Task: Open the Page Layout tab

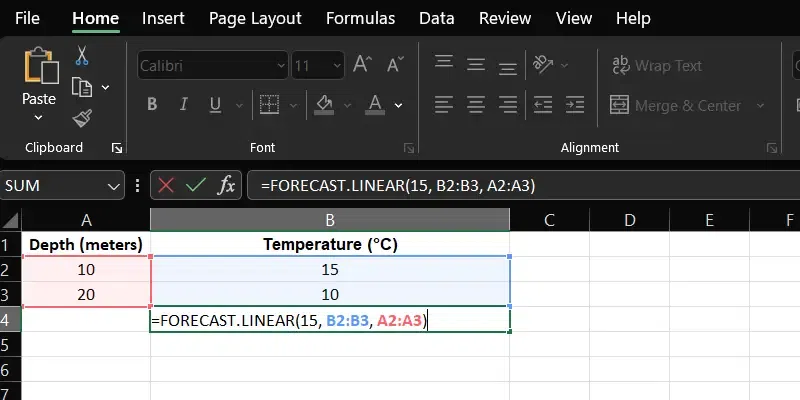Action: coord(255,18)
